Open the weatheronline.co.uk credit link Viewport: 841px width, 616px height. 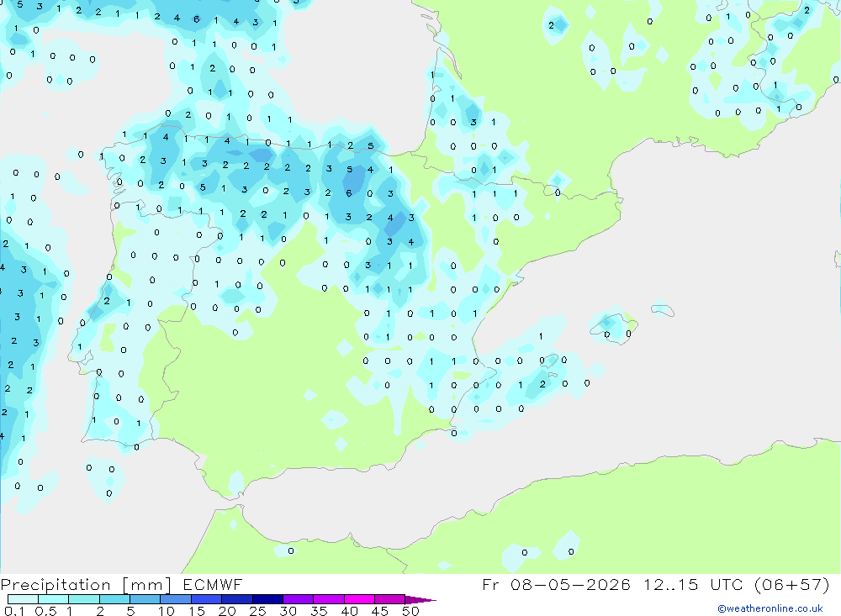pos(770,608)
